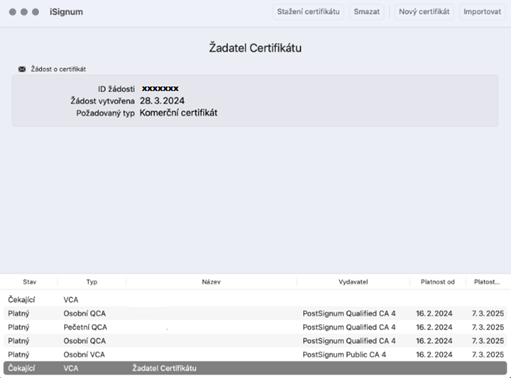Select the Osobní VCA Public CA row
Viewport: 511px width, 379px height.
[255, 354]
